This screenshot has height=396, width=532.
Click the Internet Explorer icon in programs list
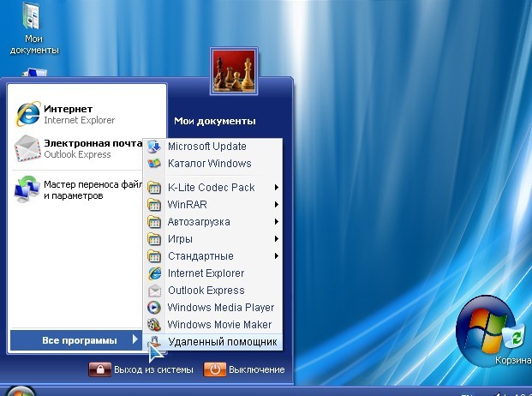(154, 273)
